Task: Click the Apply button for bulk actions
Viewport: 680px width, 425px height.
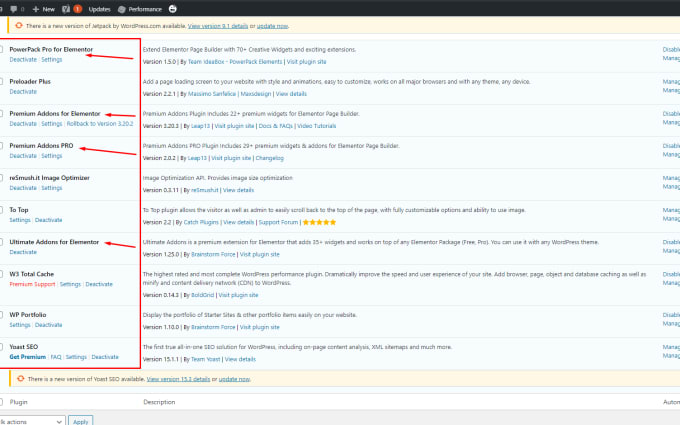Action: pyautogui.click(x=81, y=421)
